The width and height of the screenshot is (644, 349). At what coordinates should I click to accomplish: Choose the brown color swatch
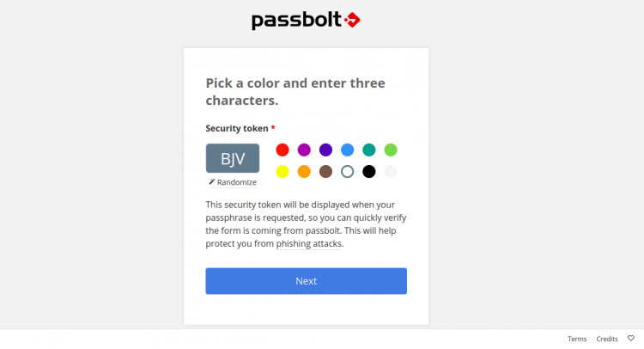point(325,171)
